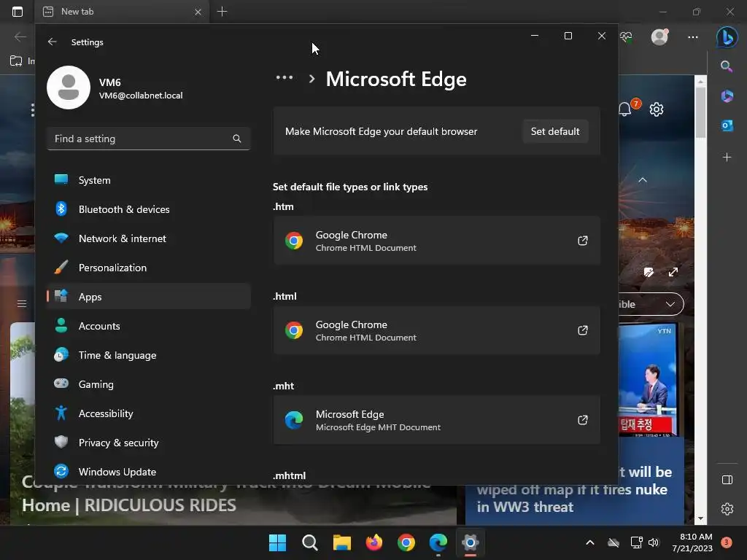The width and height of the screenshot is (747, 560).
Task: Open Google Chrome from the taskbar
Action: [406, 542]
